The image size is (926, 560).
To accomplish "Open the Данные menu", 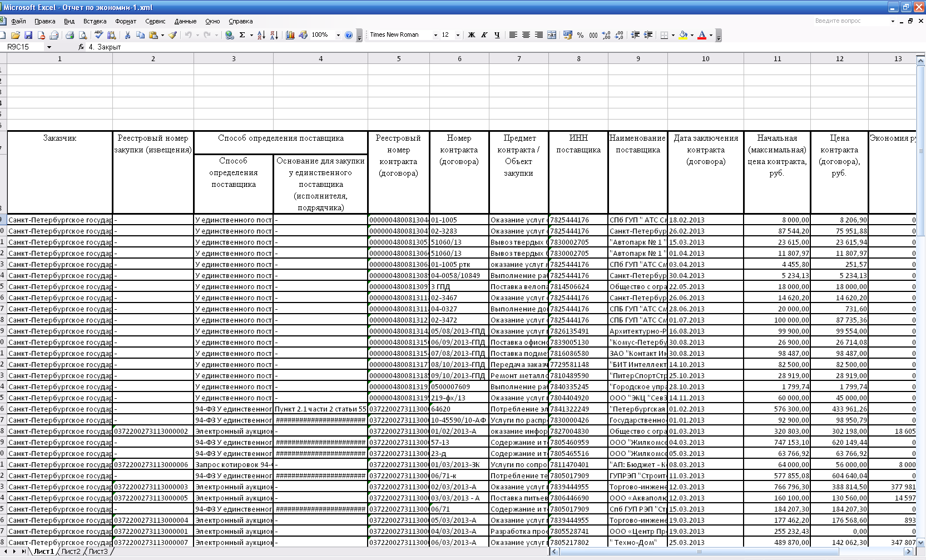I will pyautogui.click(x=185, y=21).
